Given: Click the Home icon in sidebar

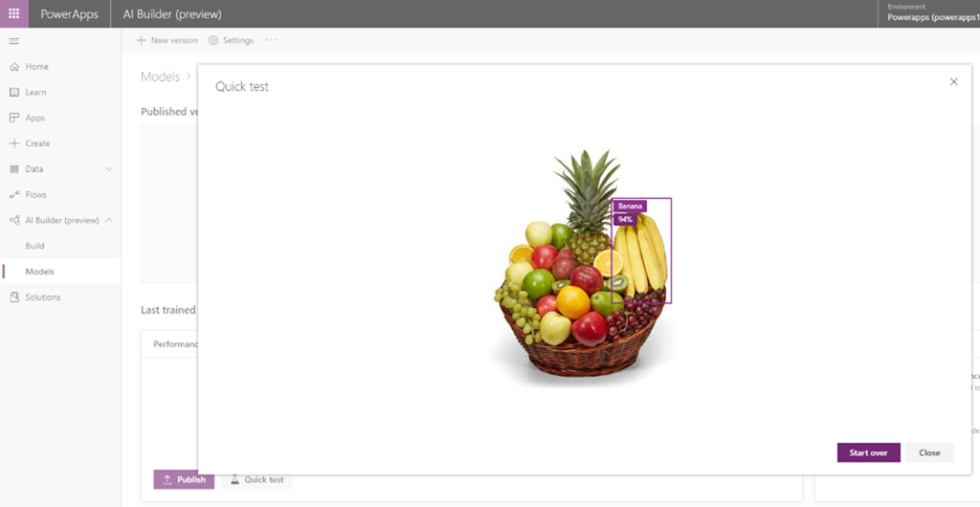Looking at the screenshot, I should tap(14, 67).
